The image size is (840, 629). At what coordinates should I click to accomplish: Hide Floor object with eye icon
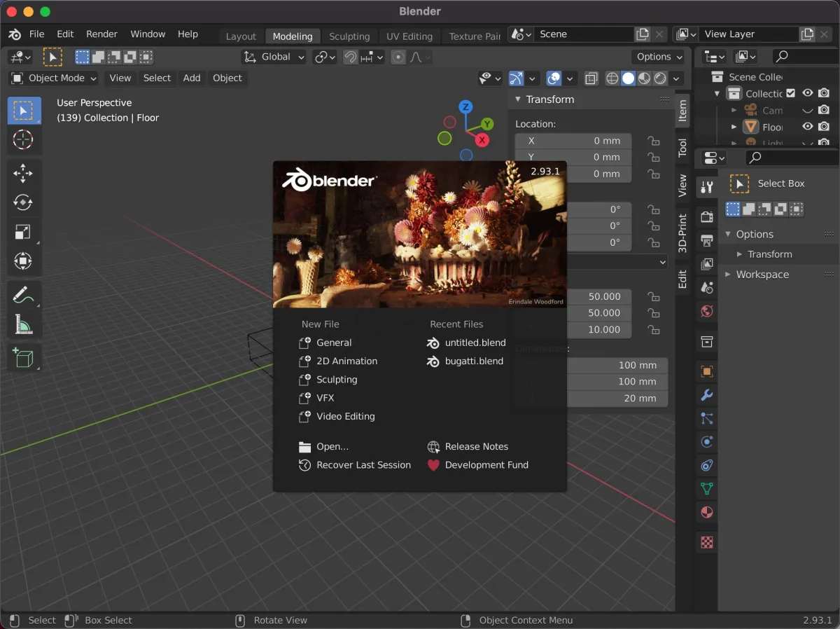tap(808, 127)
